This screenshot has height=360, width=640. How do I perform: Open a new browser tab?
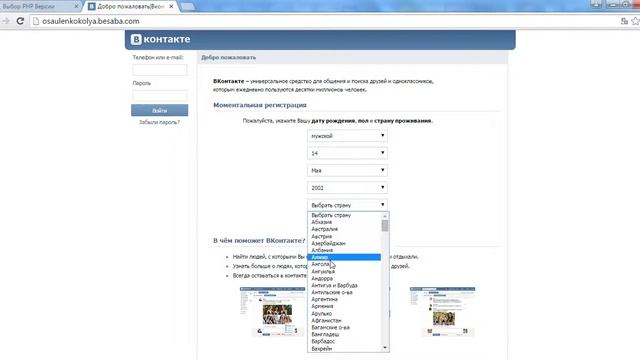pos(187,7)
